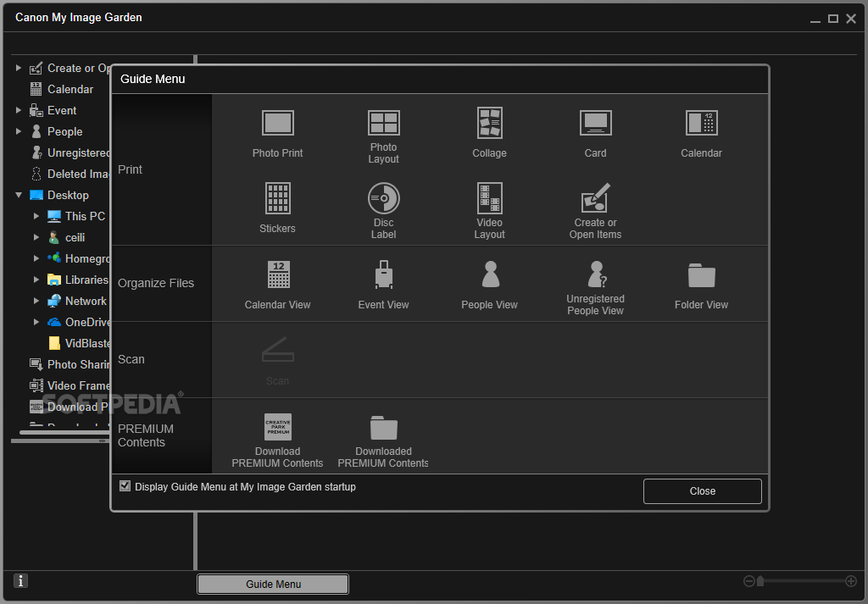Expand the This PC node
Viewport: 868px width, 604px height.
(36, 216)
